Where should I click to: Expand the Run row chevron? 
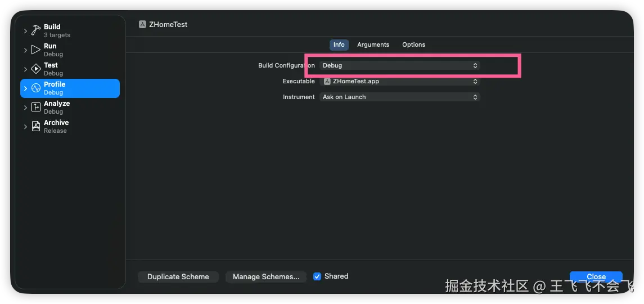(x=25, y=50)
